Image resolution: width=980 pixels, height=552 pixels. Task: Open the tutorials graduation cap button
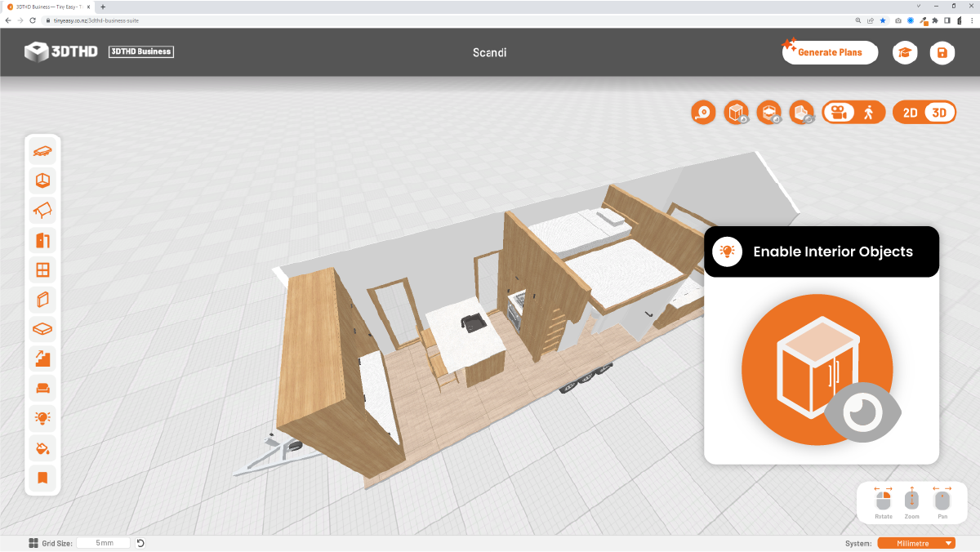click(905, 52)
